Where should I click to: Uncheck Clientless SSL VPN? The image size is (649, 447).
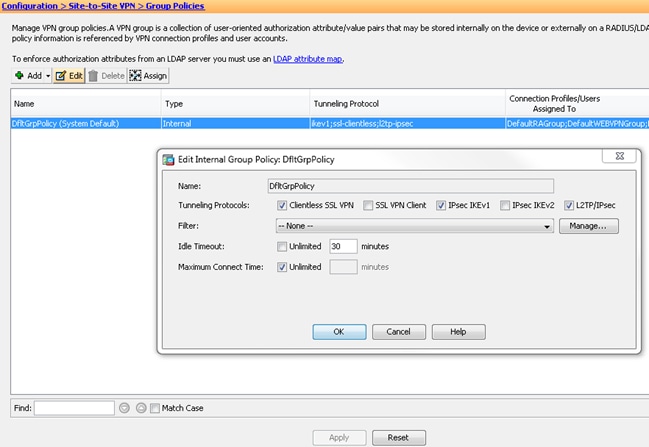282,205
